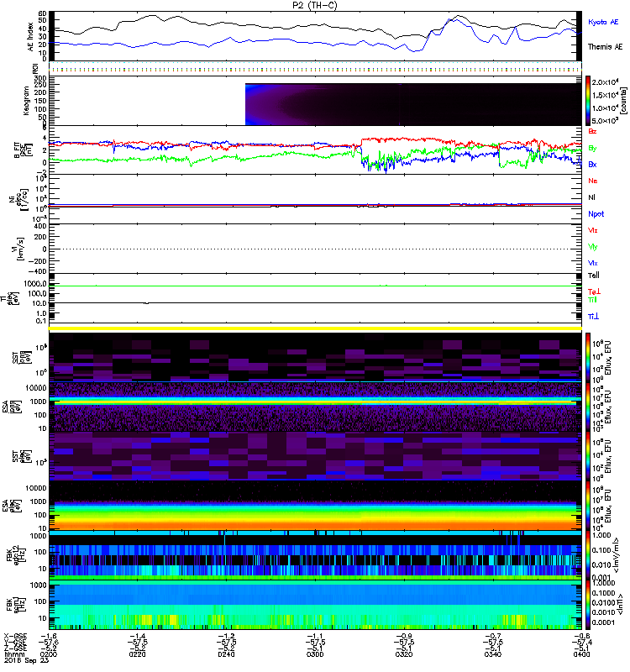Click the ESA electron spectrogram panel
The width and height of the screenshot is (630, 672).
(315, 506)
